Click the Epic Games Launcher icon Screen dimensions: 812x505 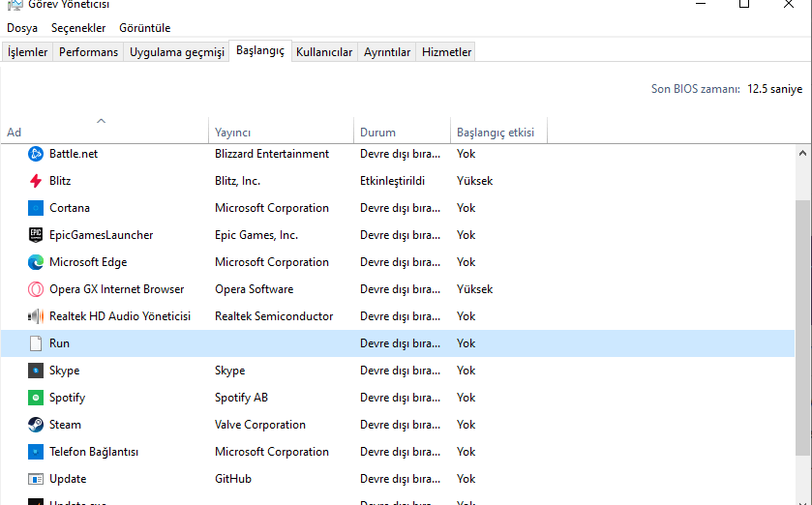click(x=35, y=235)
